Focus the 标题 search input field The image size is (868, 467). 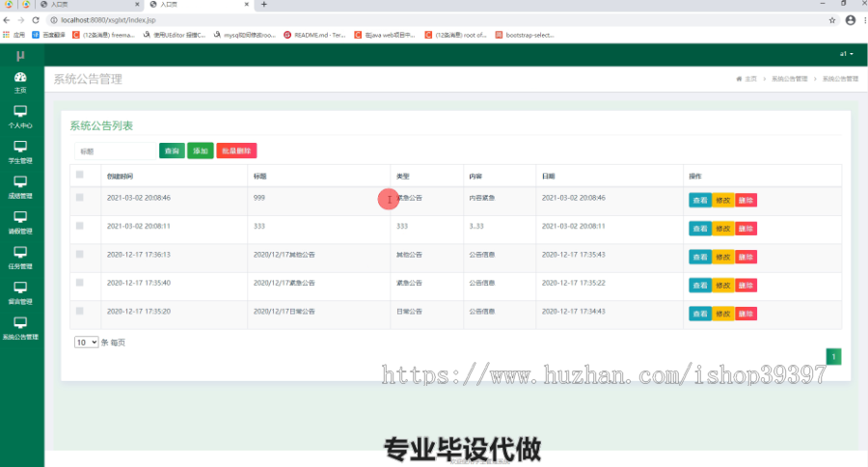point(116,151)
